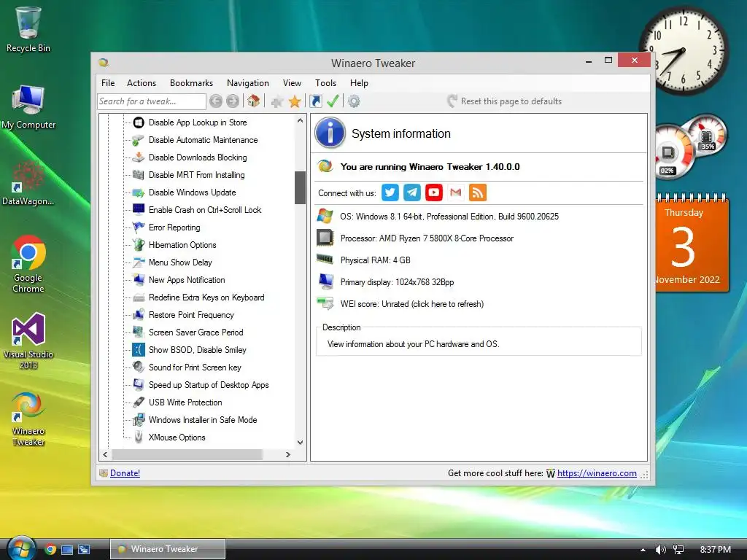Image resolution: width=747 pixels, height=560 pixels.
Task: Click the tree horizontal scroll right arrow
Action: pyautogui.click(x=287, y=455)
